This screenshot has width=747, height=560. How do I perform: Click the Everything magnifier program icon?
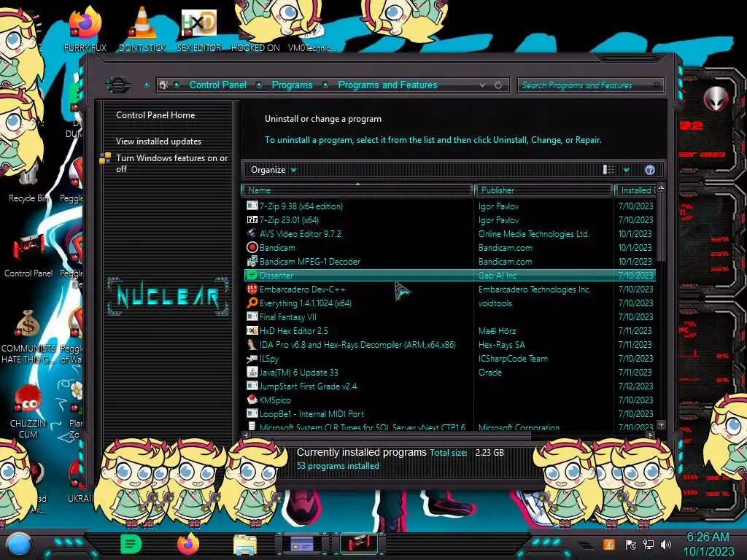pos(252,303)
